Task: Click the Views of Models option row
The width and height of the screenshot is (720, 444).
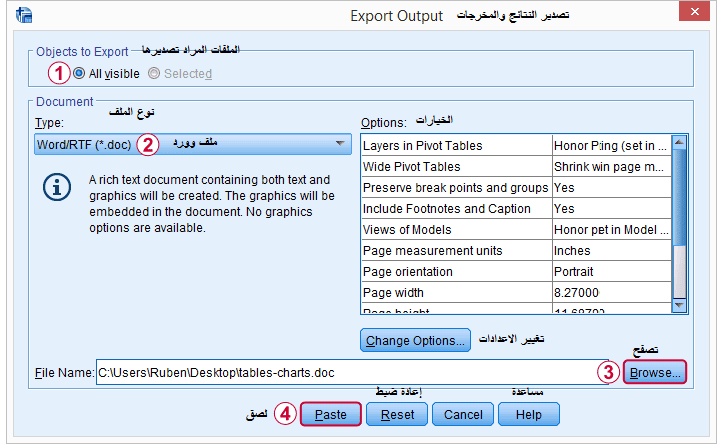Action: (455, 230)
